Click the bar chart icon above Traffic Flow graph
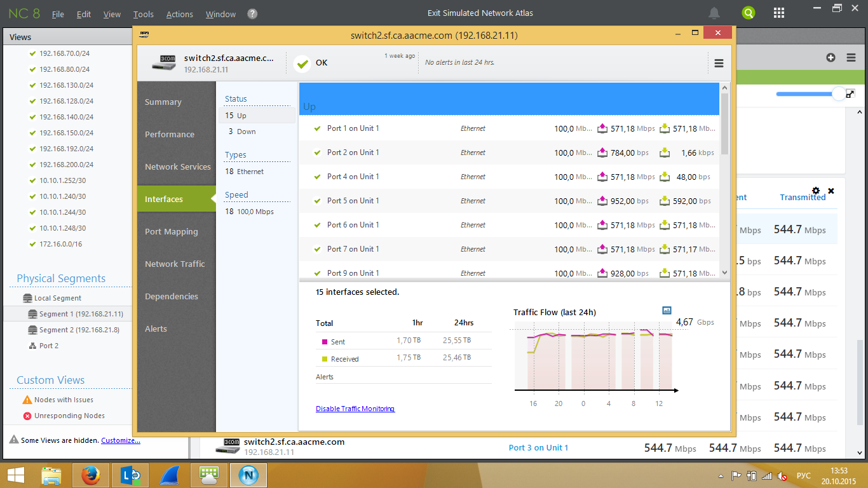This screenshot has width=868, height=488. (x=667, y=311)
